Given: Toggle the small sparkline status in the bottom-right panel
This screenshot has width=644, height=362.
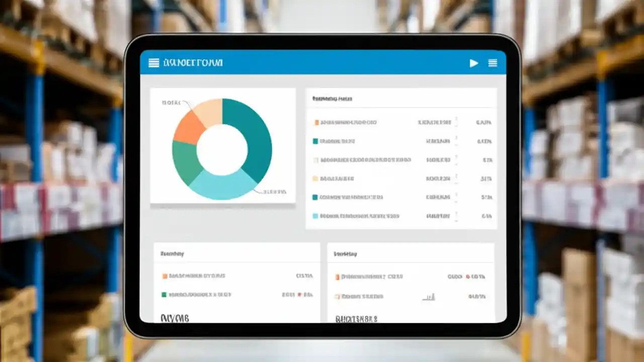Looking at the screenshot, I should 429,297.
